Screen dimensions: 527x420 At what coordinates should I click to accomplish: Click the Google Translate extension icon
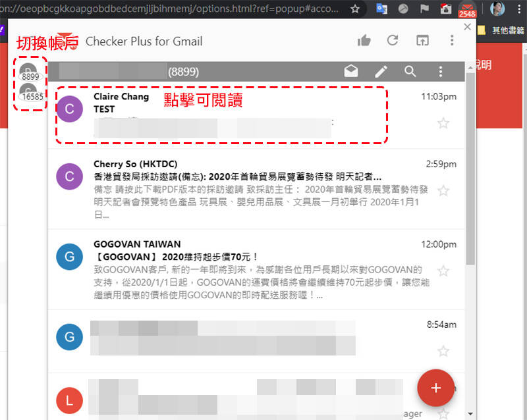381,9
